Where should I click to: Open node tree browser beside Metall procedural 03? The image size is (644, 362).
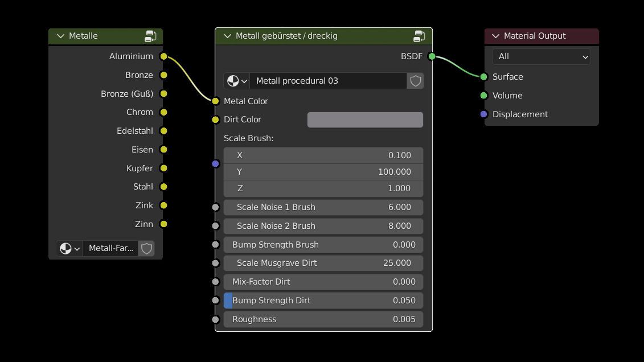(x=237, y=81)
